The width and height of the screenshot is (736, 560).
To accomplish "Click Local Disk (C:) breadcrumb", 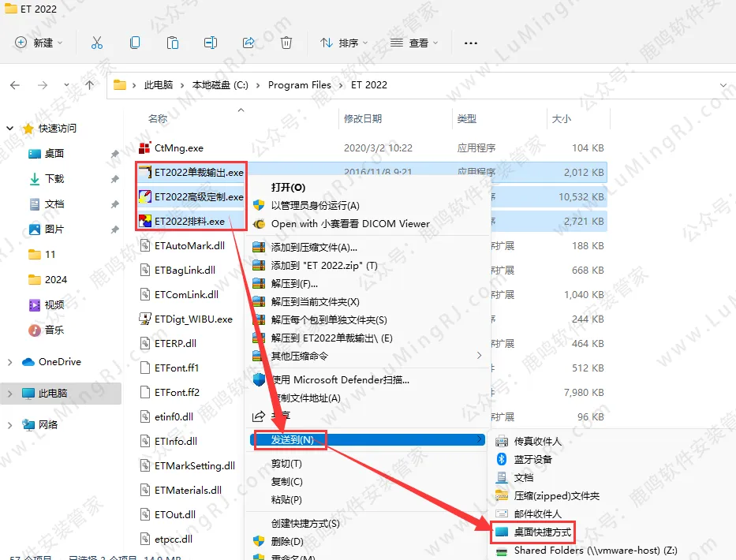I will pyautogui.click(x=220, y=85).
